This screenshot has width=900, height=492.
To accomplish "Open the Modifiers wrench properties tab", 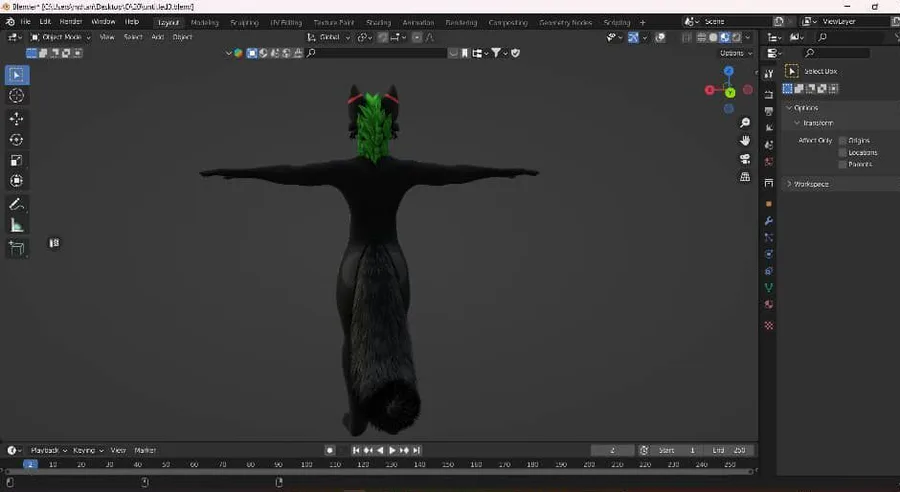I will (769, 221).
